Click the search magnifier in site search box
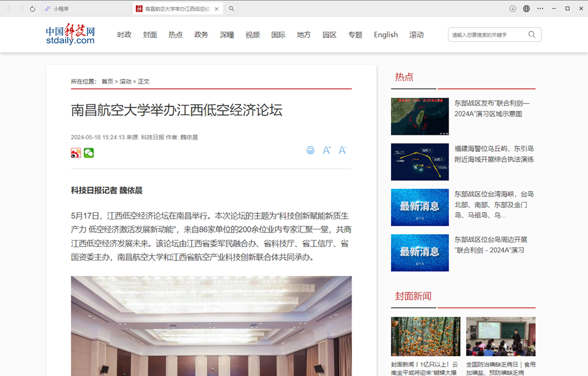Screen dimensions: 588x376 (532, 34)
